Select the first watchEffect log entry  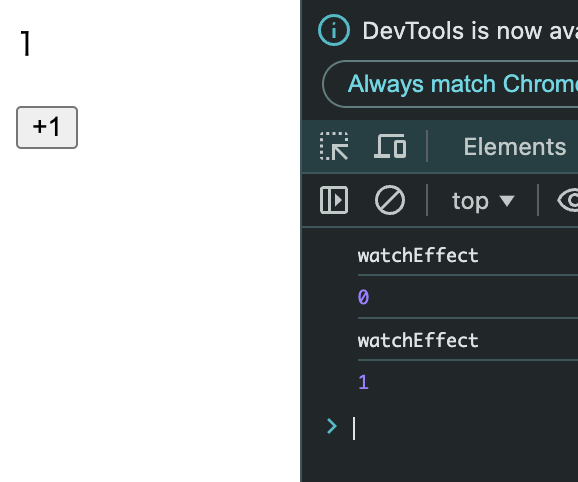(418, 255)
